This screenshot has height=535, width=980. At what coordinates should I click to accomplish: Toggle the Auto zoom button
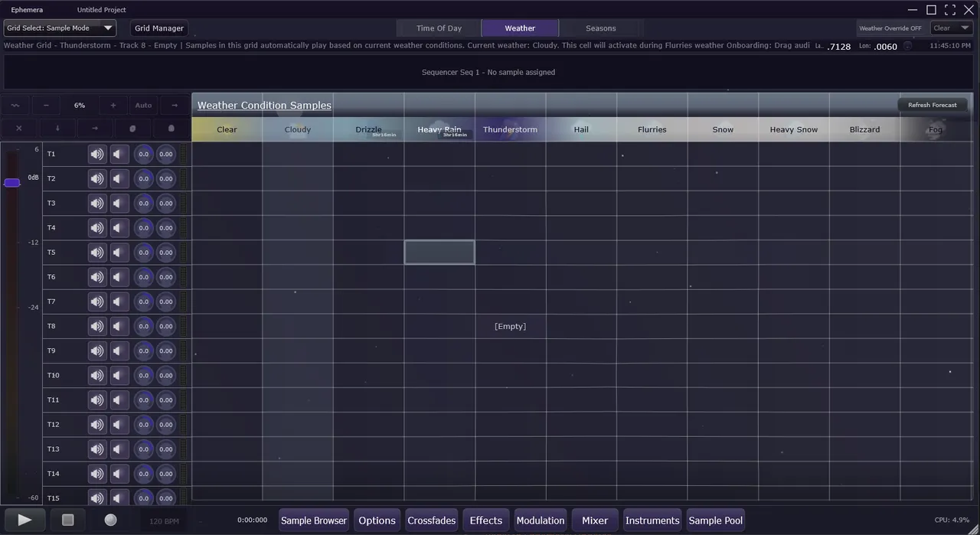(143, 105)
